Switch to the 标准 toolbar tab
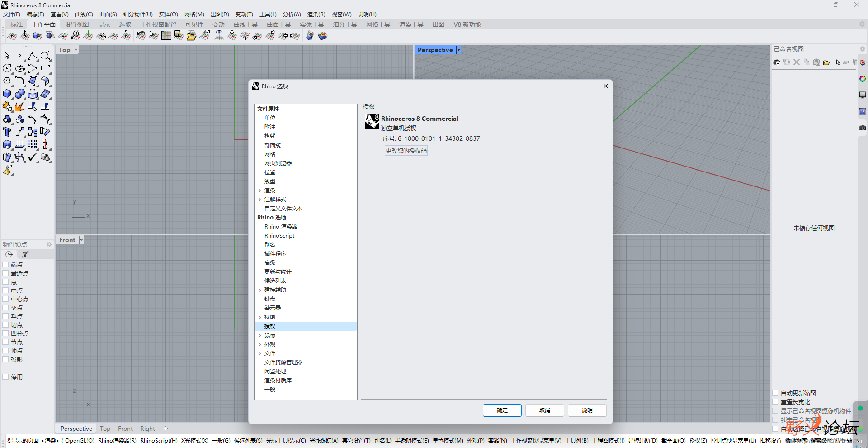The width and height of the screenshot is (868, 448). [17, 24]
